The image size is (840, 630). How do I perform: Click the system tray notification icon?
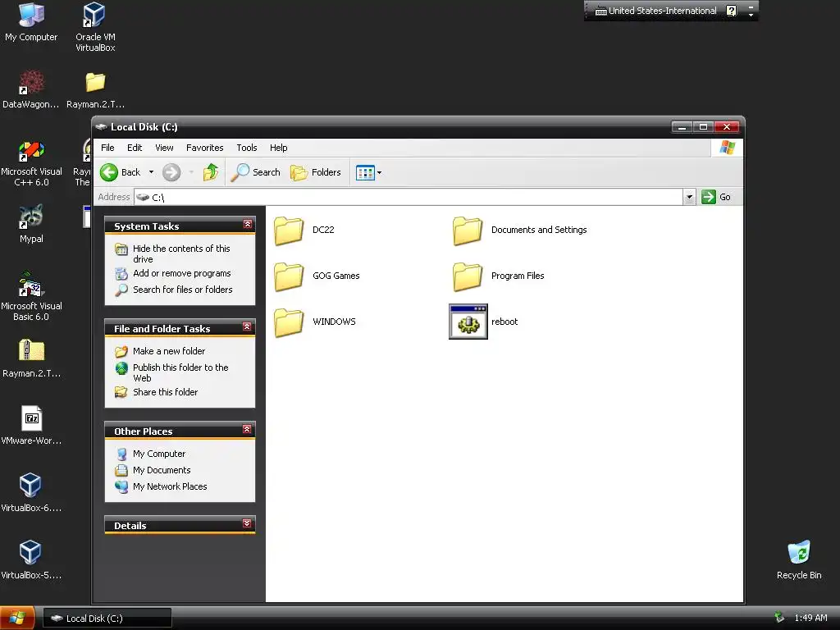pos(779,618)
